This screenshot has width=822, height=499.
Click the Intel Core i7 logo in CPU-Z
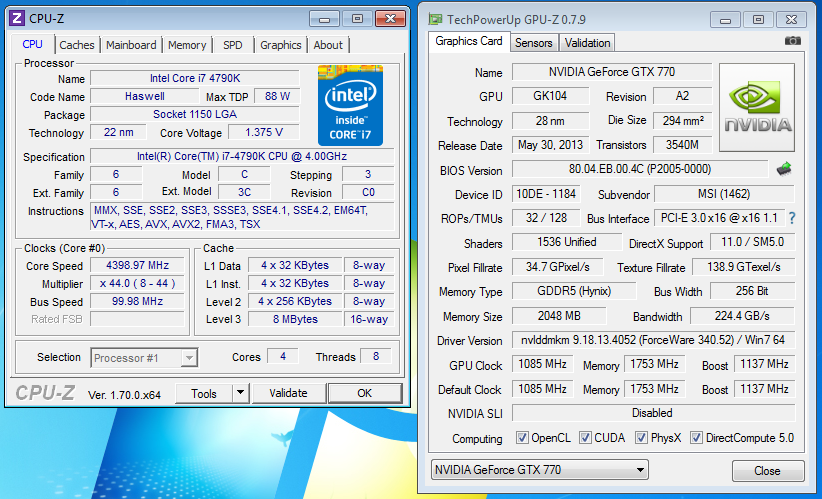coord(350,105)
